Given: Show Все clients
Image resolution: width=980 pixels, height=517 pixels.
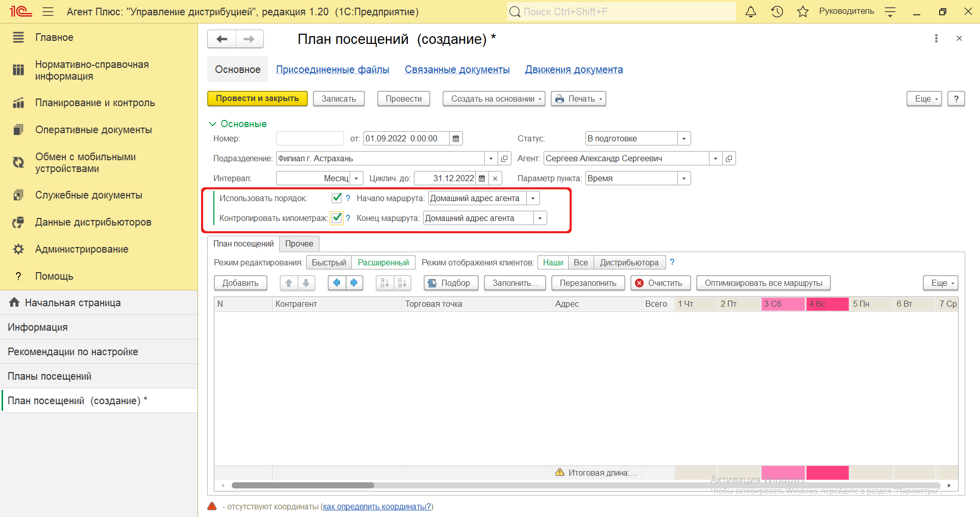Looking at the screenshot, I should point(581,262).
